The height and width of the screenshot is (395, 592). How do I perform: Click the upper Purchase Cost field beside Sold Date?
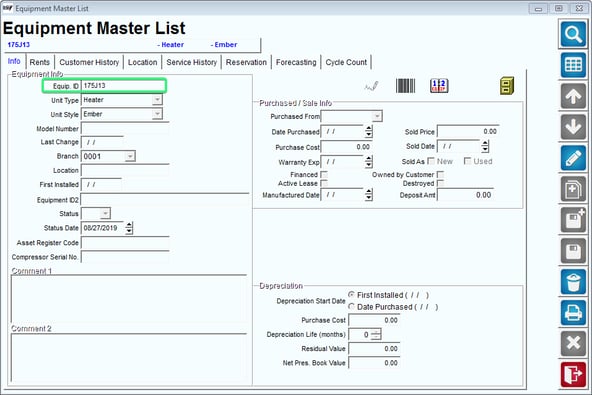(346, 147)
